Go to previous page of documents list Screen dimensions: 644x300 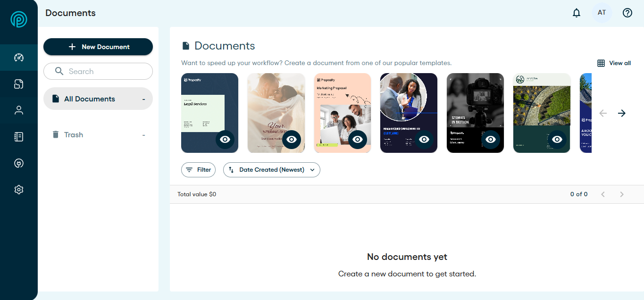(603, 194)
